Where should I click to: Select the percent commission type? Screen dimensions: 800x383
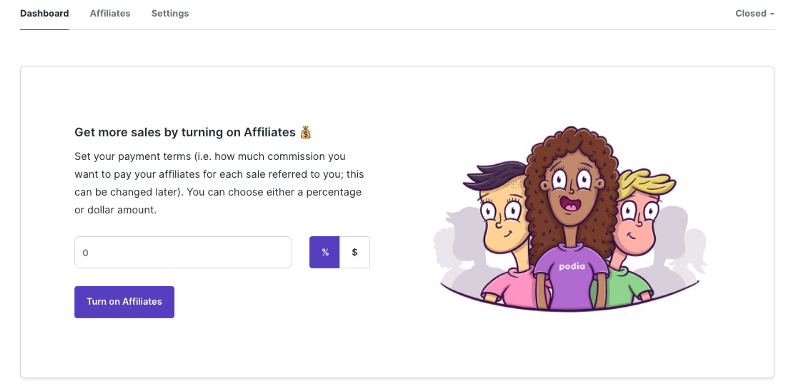[x=324, y=252]
